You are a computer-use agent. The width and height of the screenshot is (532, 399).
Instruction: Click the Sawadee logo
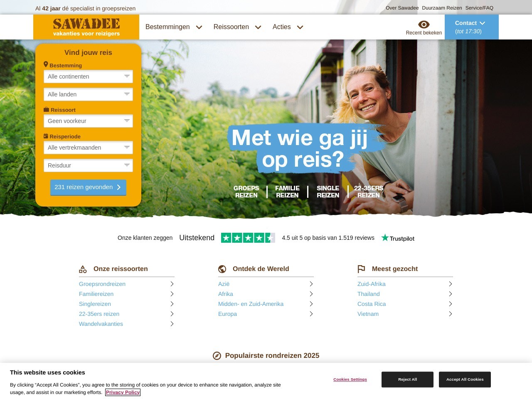pos(86,27)
